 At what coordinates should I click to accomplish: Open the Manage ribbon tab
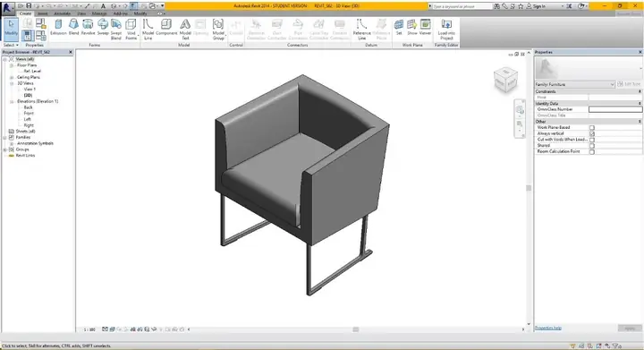(99, 13)
